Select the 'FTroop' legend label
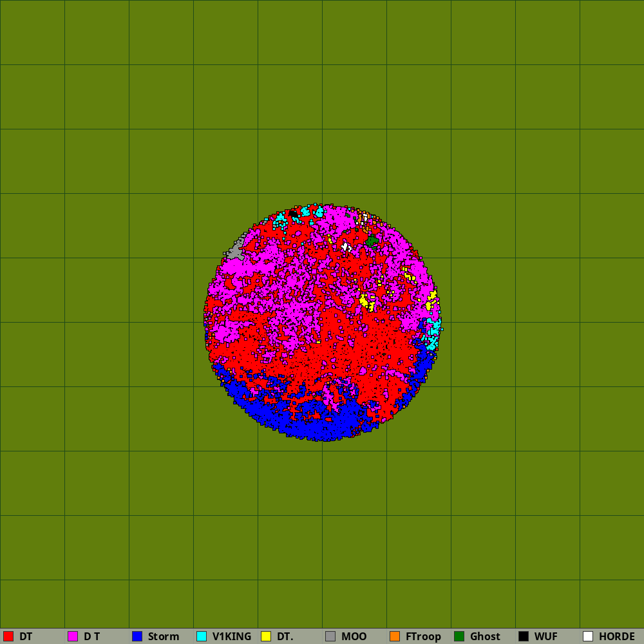 pos(423,636)
